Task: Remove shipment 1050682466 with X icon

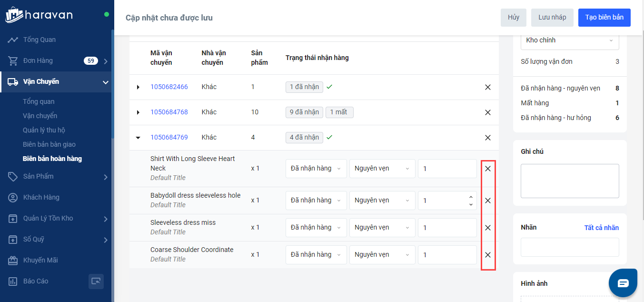Action: pyautogui.click(x=487, y=87)
